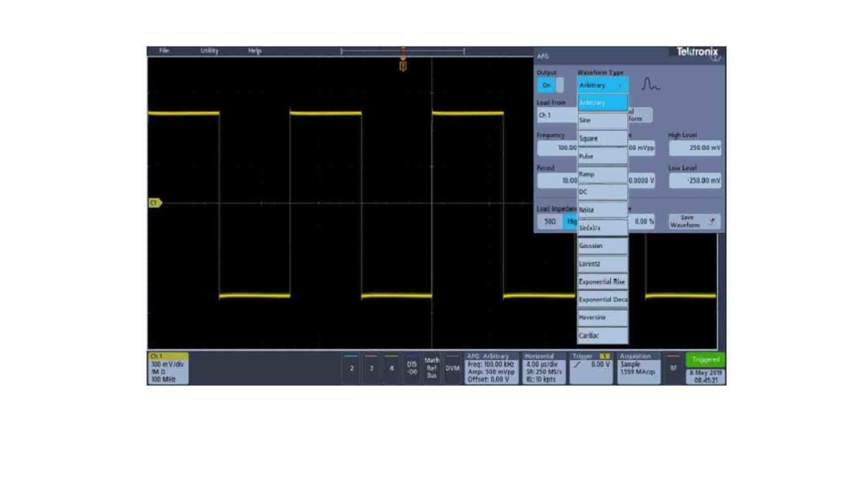Viewport: 868px width, 488px height.
Task: Choose Exponential Rise waveform option
Action: click(603, 282)
